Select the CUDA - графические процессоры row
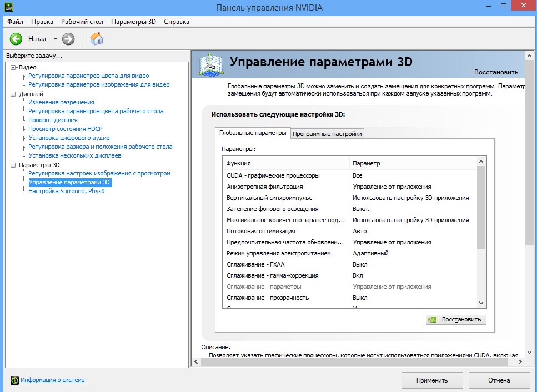This screenshot has width=537, height=392. tap(349, 175)
